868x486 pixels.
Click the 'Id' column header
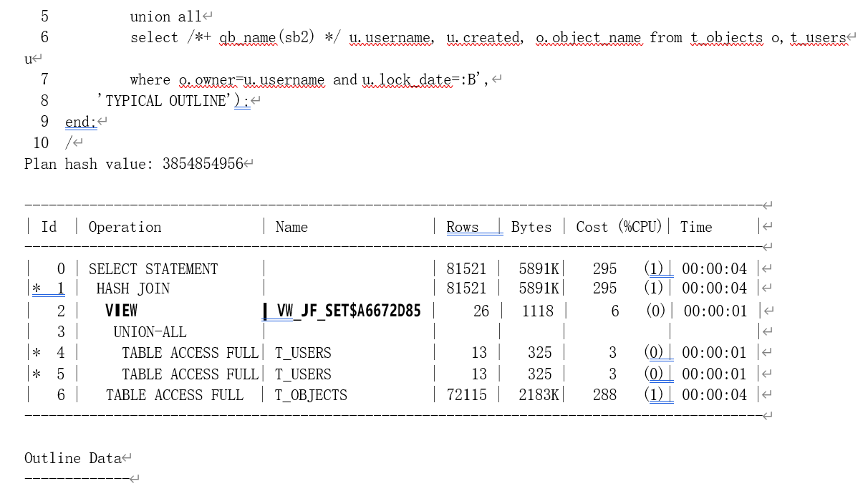point(49,227)
